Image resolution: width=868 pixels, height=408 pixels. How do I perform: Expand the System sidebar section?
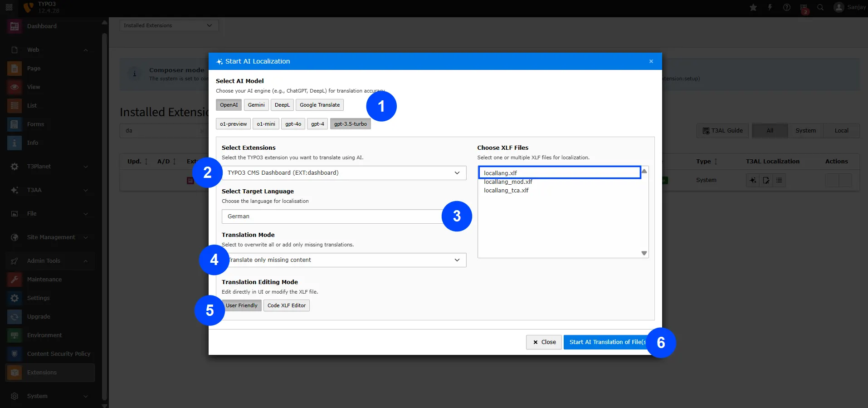[x=86, y=396]
